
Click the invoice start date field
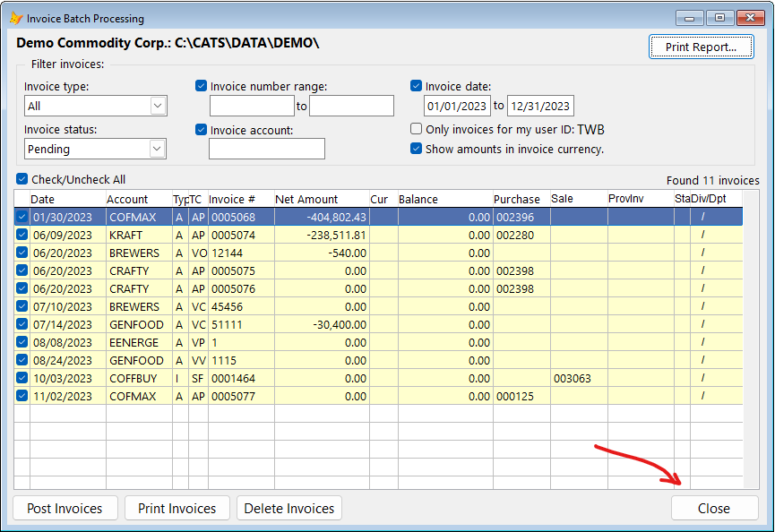[x=457, y=106]
